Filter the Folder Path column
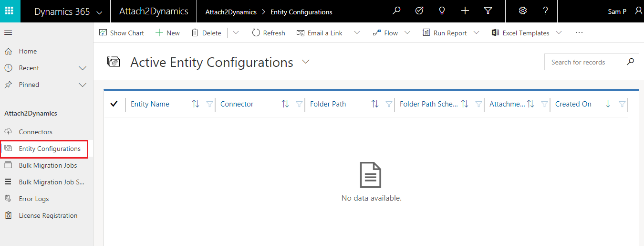Screen dimensions: 644x246 389,104
